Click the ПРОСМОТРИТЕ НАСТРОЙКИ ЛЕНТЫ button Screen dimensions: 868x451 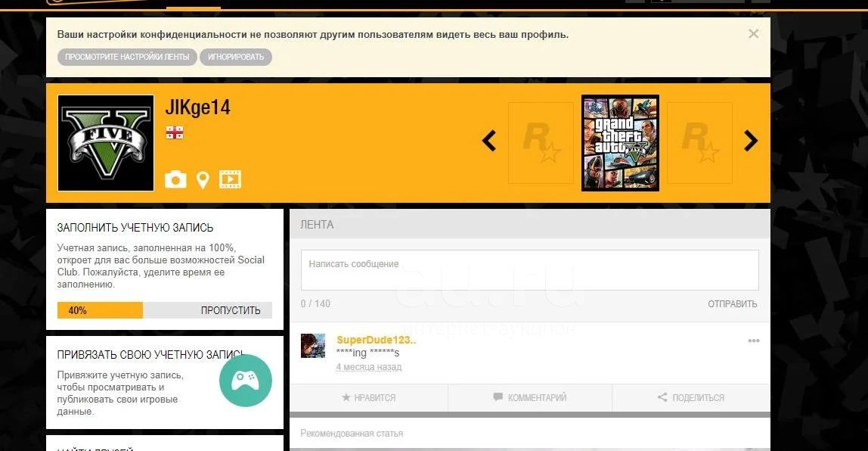click(x=127, y=57)
